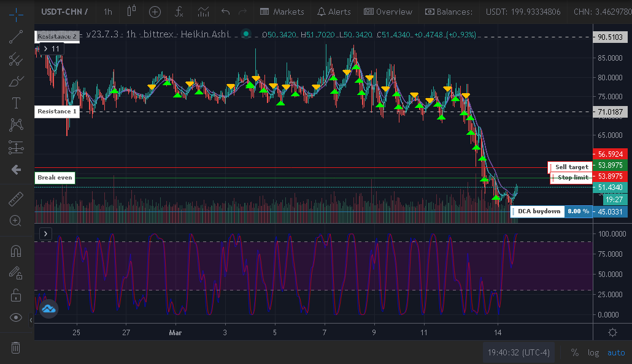Screen dimensions: 632x364
Task: Click the DCA buydown order label
Action: [539, 211]
